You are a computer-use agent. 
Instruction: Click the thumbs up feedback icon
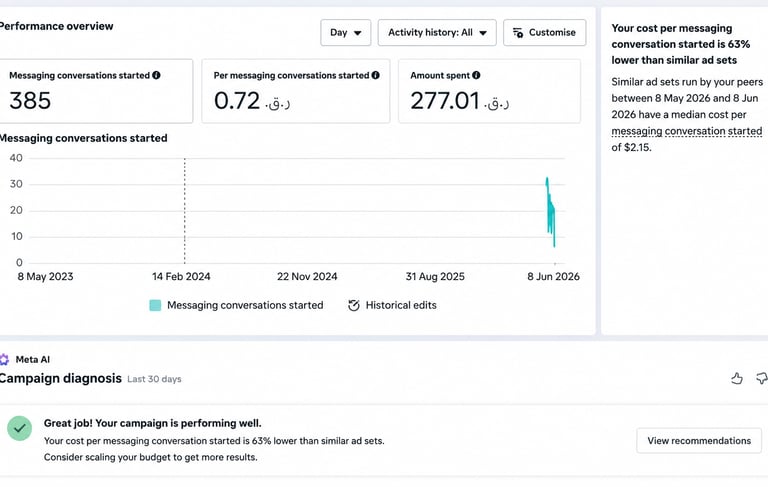(737, 378)
